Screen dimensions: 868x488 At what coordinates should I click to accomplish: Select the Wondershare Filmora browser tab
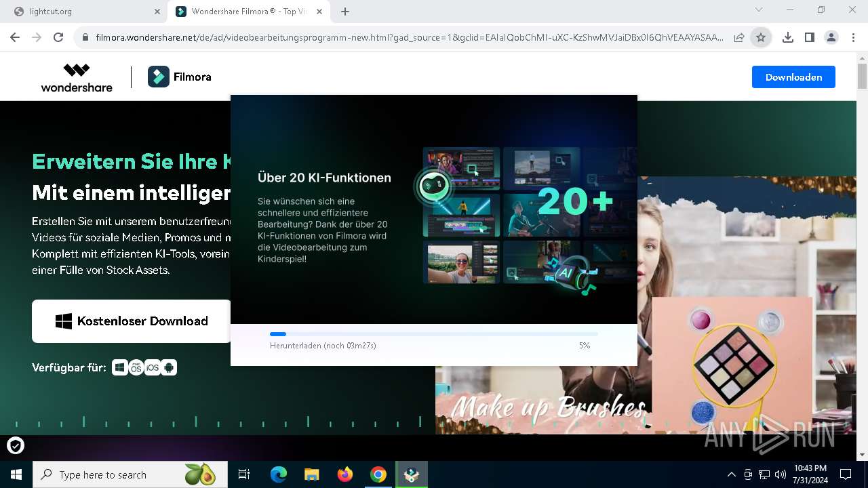click(248, 12)
